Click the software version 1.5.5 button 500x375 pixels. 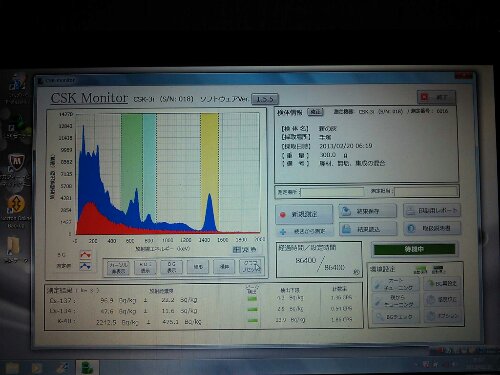pos(265,99)
